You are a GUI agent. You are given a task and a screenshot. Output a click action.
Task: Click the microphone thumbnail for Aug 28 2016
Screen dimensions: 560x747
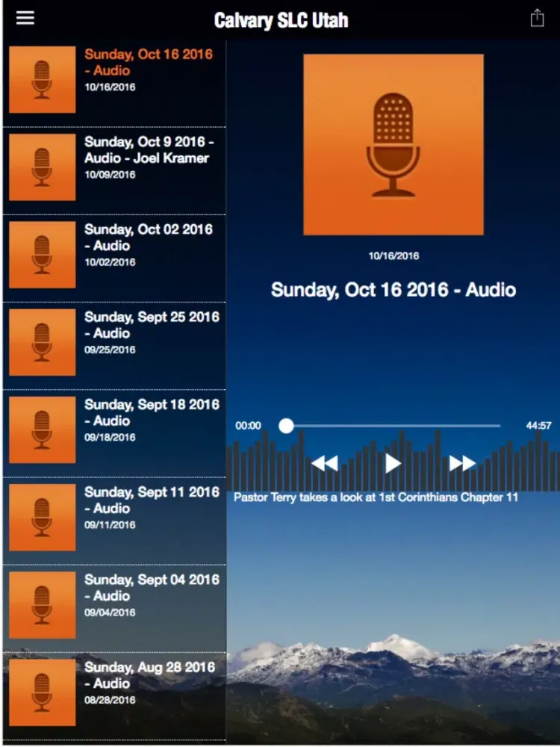tap(43, 693)
